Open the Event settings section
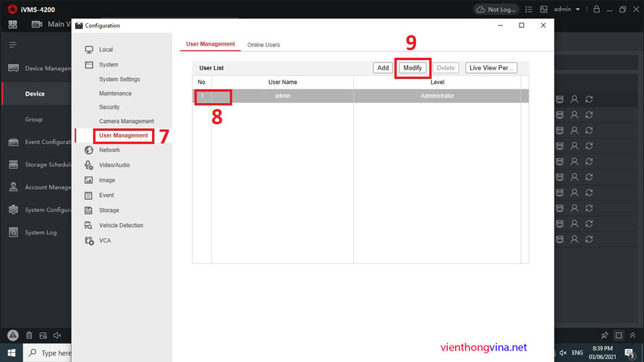The width and height of the screenshot is (644, 362). [x=106, y=195]
